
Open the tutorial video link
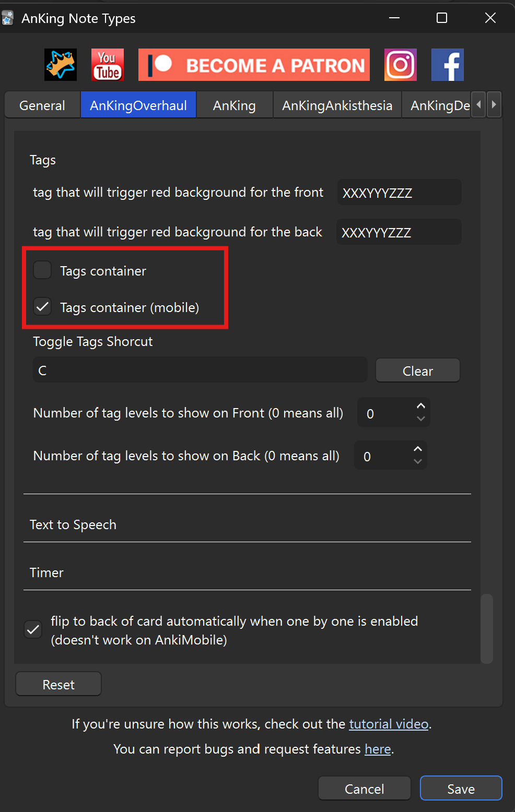[x=389, y=724]
